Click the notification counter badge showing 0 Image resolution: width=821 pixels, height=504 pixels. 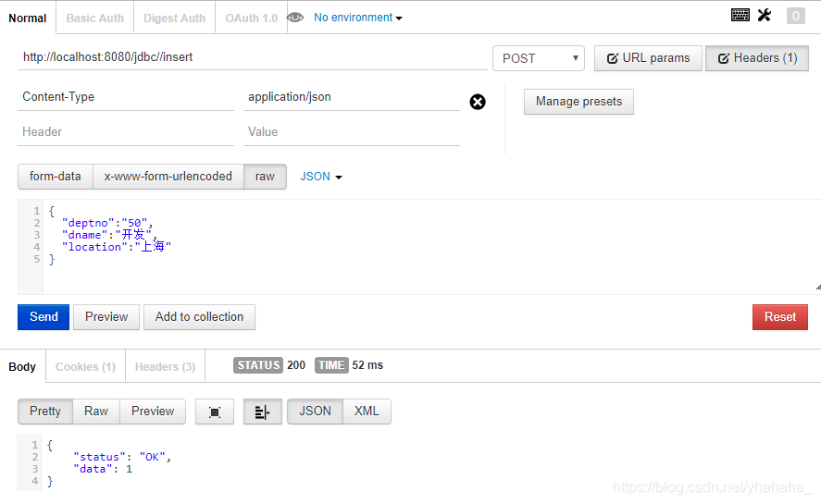795,16
